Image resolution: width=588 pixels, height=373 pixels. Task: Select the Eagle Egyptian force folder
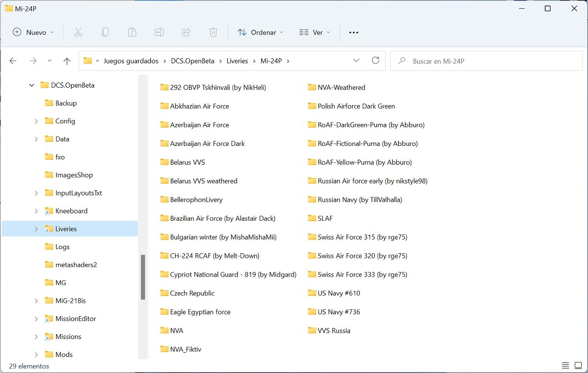pos(195,312)
